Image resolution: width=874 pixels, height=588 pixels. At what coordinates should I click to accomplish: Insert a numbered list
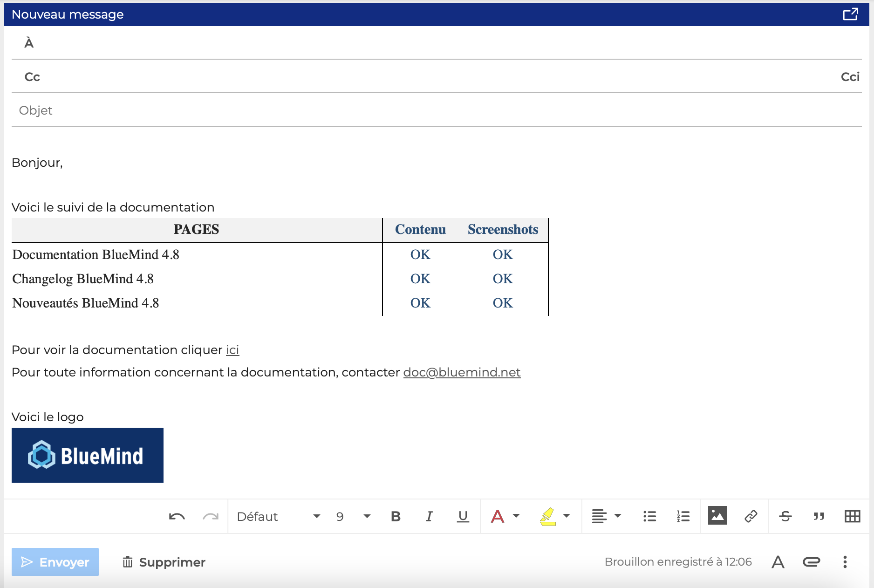pos(683,516)
